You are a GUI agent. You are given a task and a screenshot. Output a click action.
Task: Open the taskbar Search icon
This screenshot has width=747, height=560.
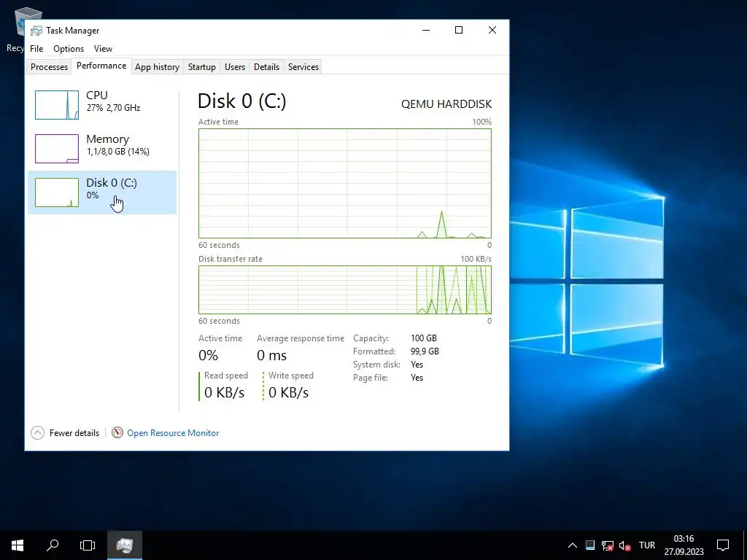click(x=53, y=545)
